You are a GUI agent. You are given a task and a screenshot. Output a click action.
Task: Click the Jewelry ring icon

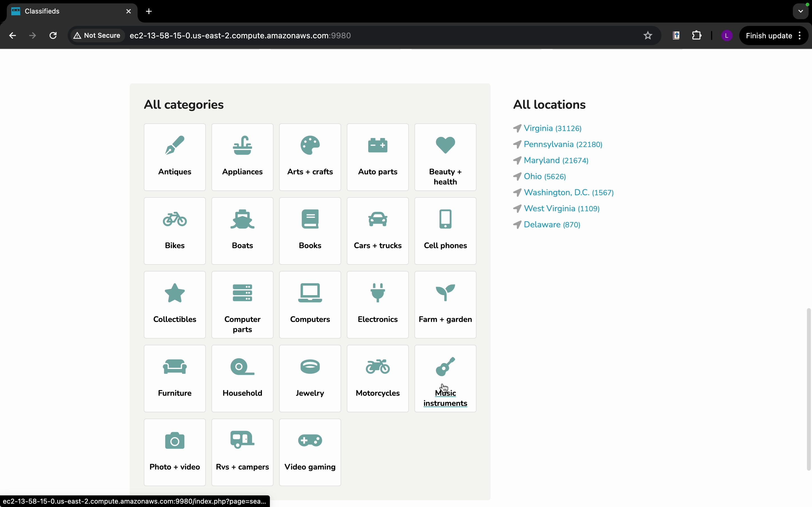310,366
